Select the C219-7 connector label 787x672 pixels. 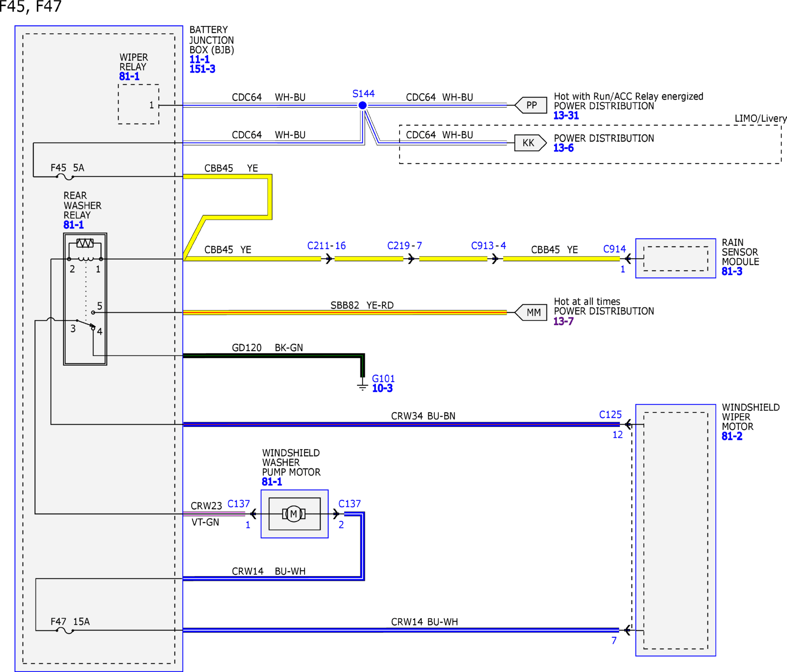[x=405, y=246]
